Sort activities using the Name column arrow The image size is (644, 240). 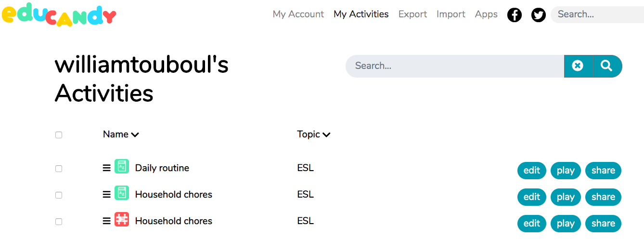tap(135, 135)
